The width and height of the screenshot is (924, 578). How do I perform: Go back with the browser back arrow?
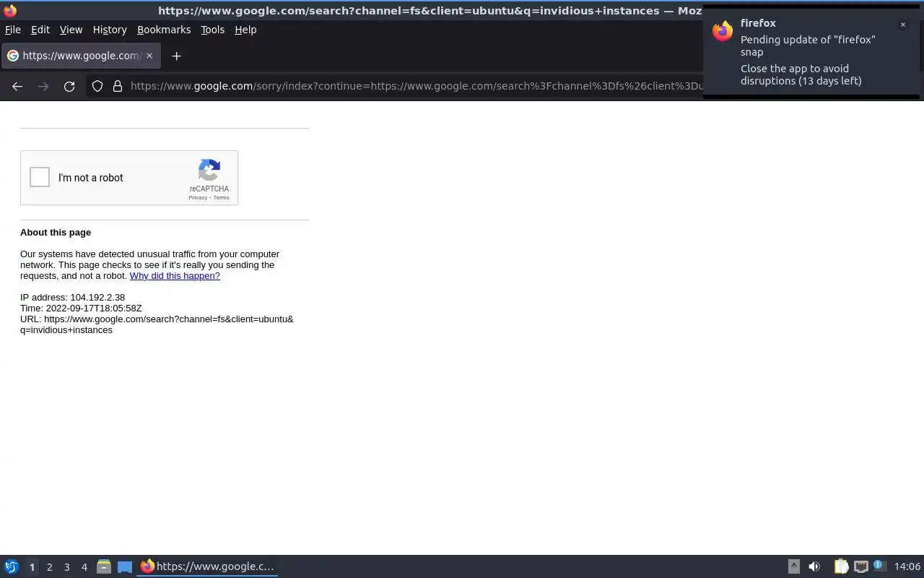pos(17,86)
